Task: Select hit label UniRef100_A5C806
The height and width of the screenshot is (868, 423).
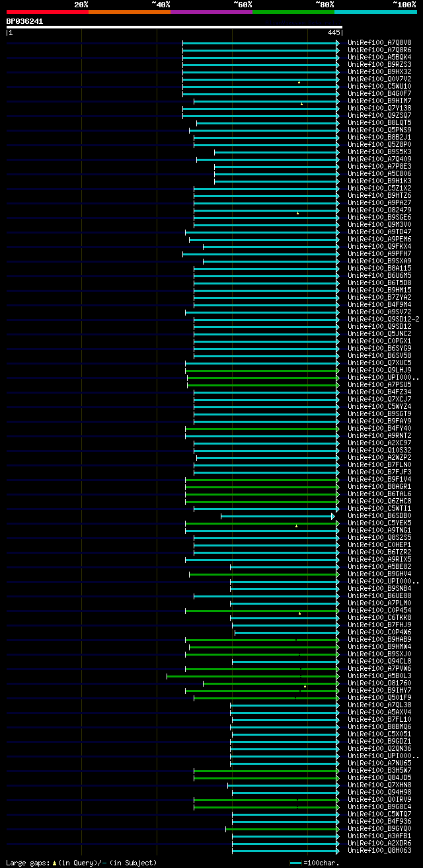Action: tap(379, 174)
